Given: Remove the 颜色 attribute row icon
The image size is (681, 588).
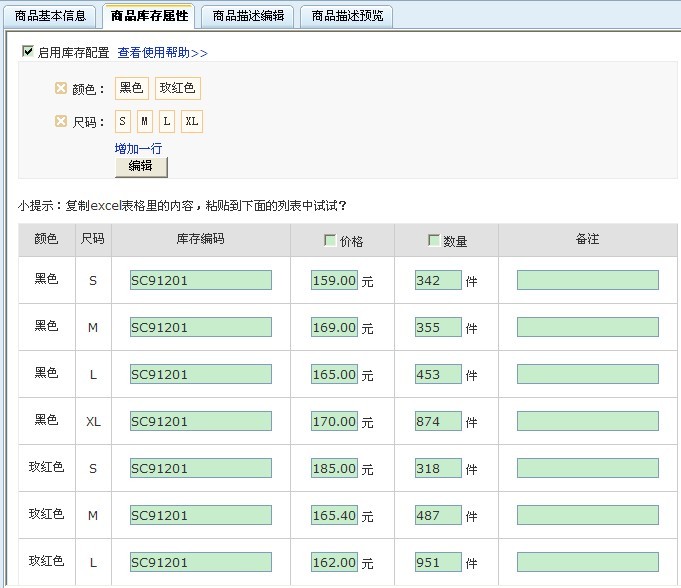Looking at the screenshot, I should [60, 89].
